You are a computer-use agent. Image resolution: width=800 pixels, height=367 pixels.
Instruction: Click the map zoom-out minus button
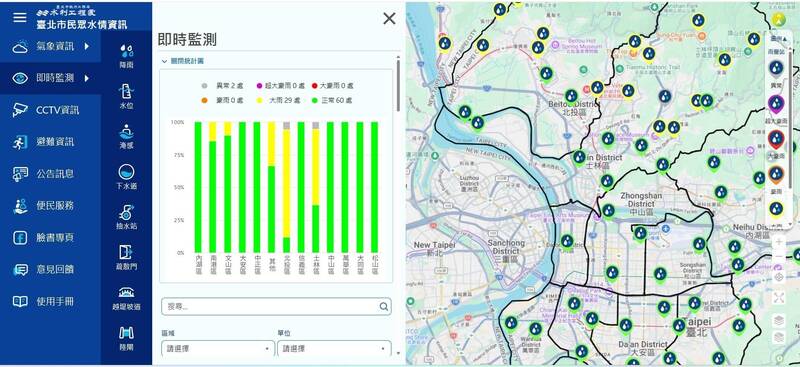pyautogui.click(x=779, y=257)
